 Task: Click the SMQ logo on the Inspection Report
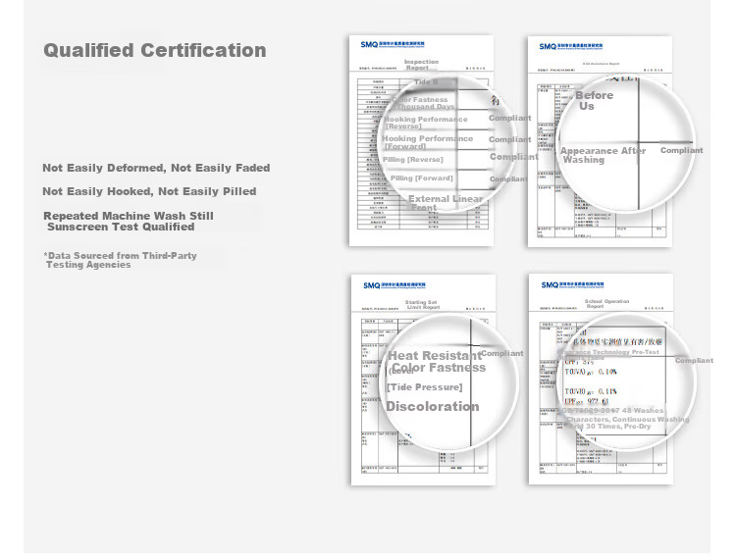(393, 44)
